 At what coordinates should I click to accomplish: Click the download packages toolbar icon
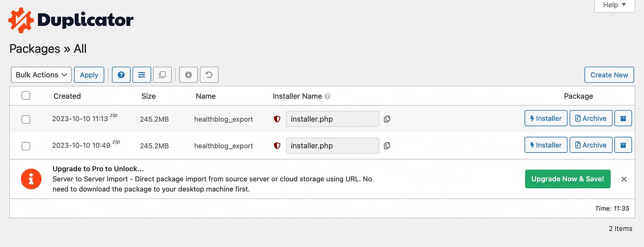click(x=188, y=75)
